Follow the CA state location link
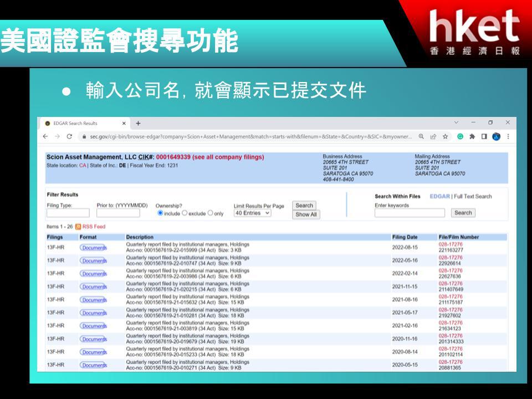Image resolution: width=532 pixels, height=399 pixels. tap(83, 166)
